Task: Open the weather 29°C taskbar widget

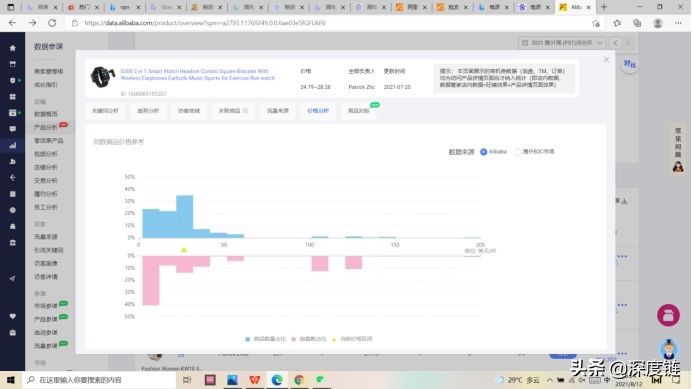Action: click(x=518, y=380)
